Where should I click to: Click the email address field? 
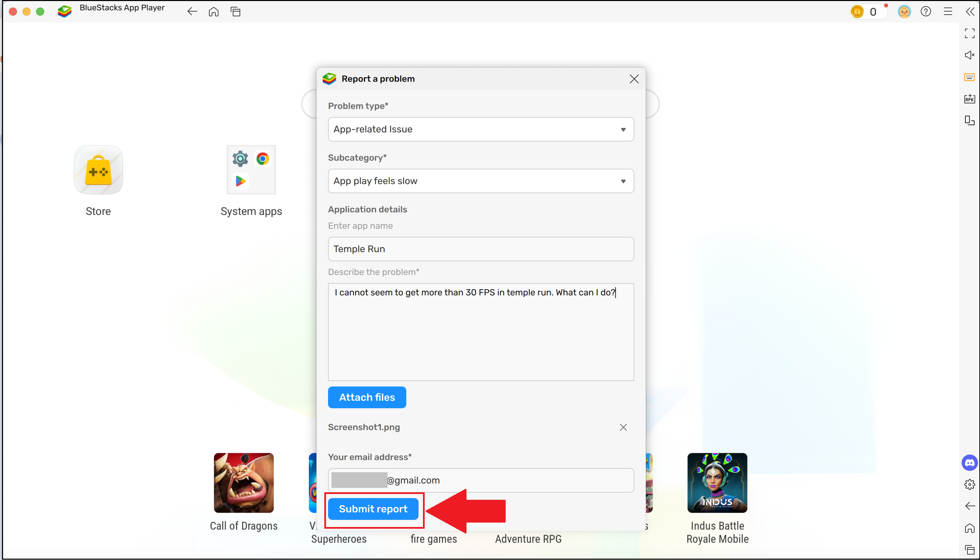pos(481,480)
